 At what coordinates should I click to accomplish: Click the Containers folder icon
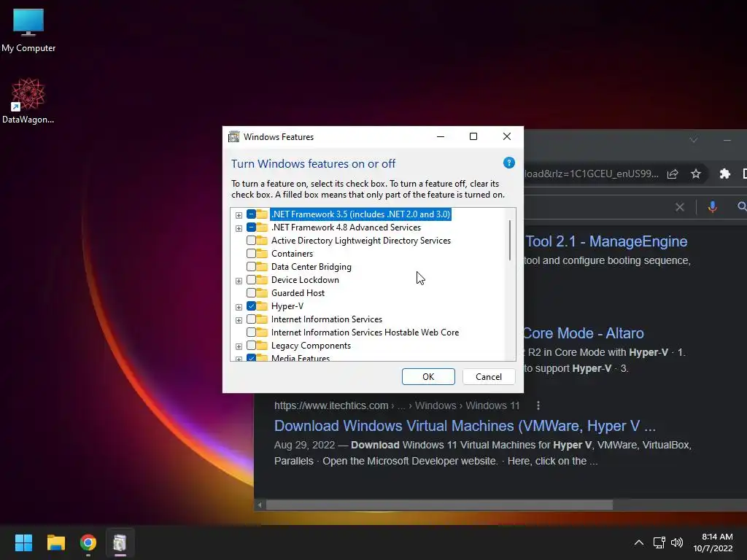coord(262,253)
